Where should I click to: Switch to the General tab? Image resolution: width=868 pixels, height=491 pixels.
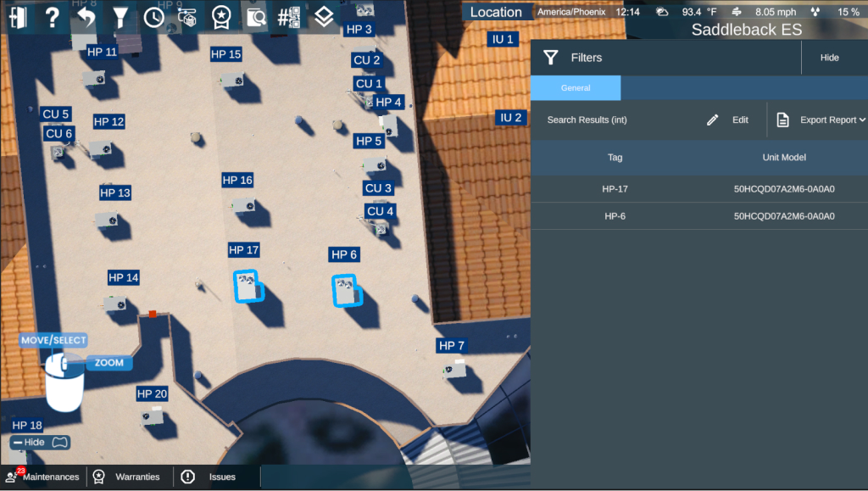click(576, 88)
